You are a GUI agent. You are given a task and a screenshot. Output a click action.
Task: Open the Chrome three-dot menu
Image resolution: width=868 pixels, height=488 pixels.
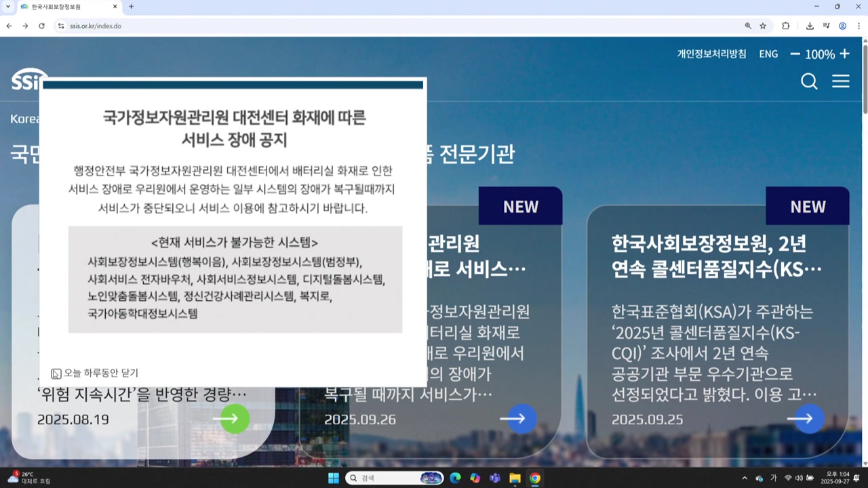click(857, 26)
